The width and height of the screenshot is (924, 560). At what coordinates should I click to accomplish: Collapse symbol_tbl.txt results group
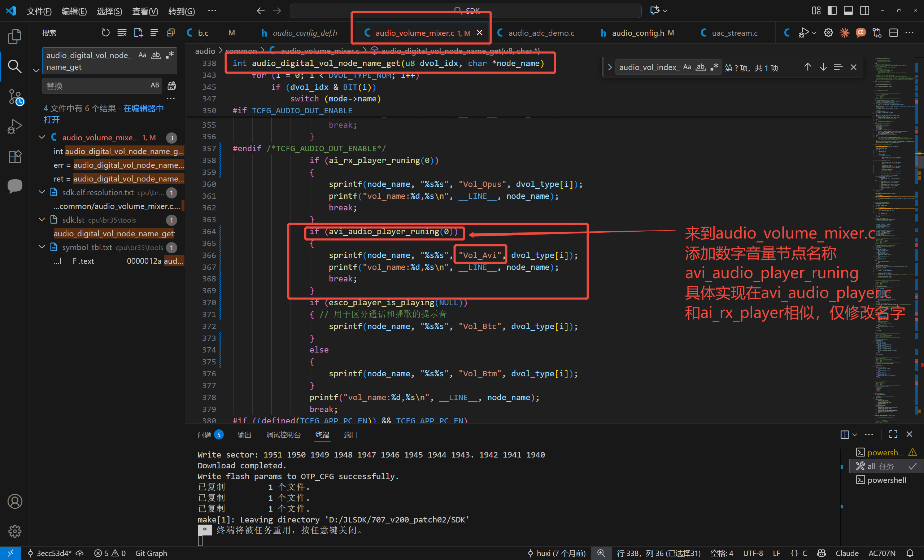pyautogui.click(x=42, y=247)
